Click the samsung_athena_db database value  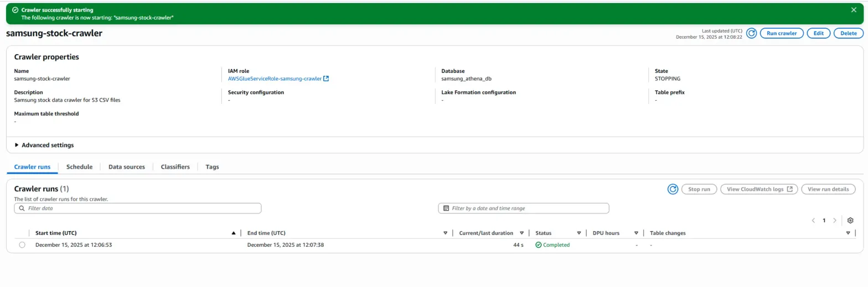466,79
